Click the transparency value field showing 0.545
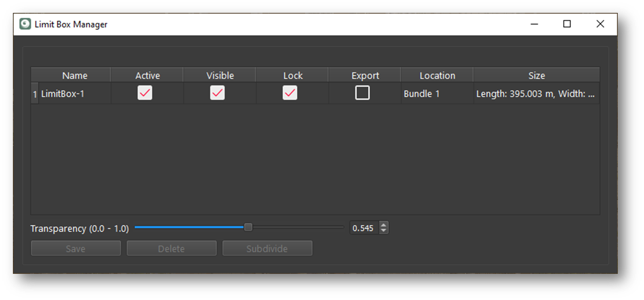This screenshot has width=644, height=300. point(364,228)
